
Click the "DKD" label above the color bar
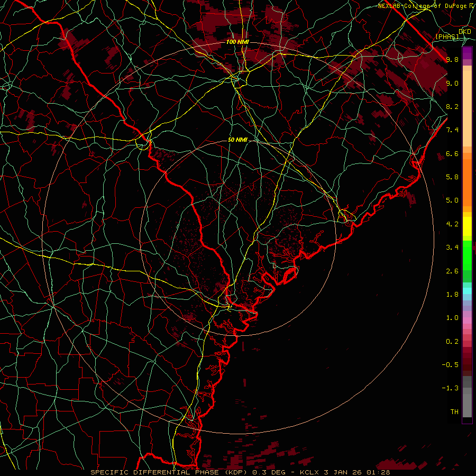[x=465, y=32]
